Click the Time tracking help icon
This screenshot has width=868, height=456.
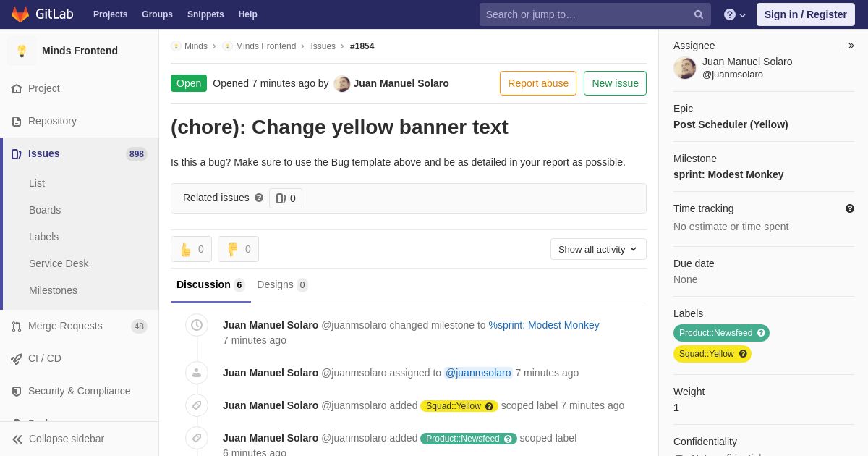pyautogui.click(x=850, y=208)
